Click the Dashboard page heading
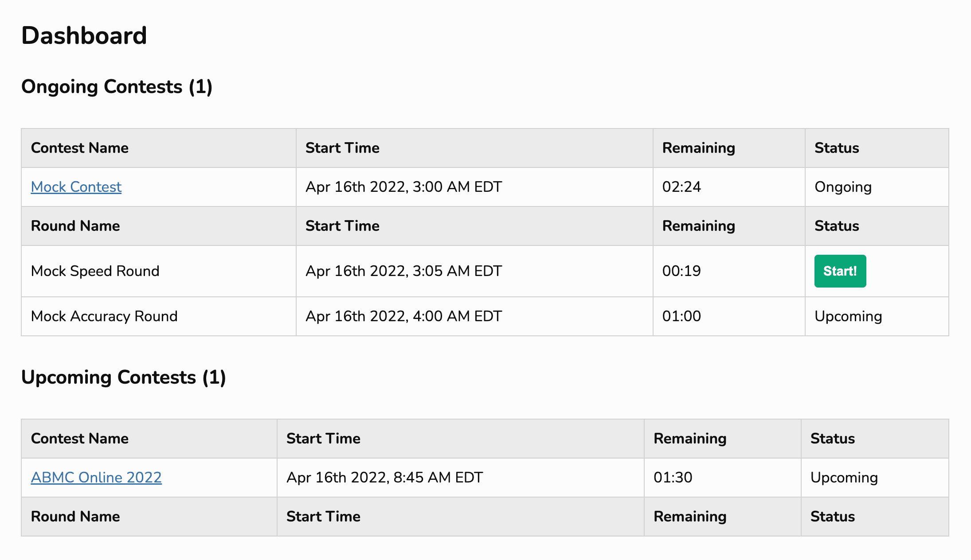This screenshot has width=971, height=560. [x=85, y=35]
